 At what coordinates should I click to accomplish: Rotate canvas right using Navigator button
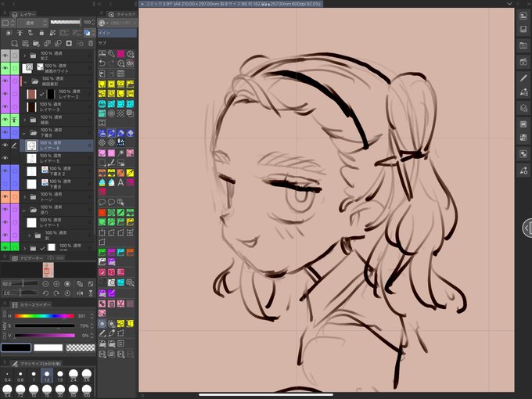tap(56, 293)
